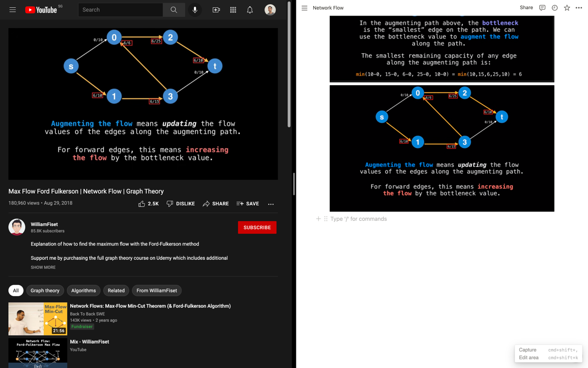Click the YouTube search magnifier button
Image resolution: width=588 pixels, height=368 pixels.
coord(174,10)
